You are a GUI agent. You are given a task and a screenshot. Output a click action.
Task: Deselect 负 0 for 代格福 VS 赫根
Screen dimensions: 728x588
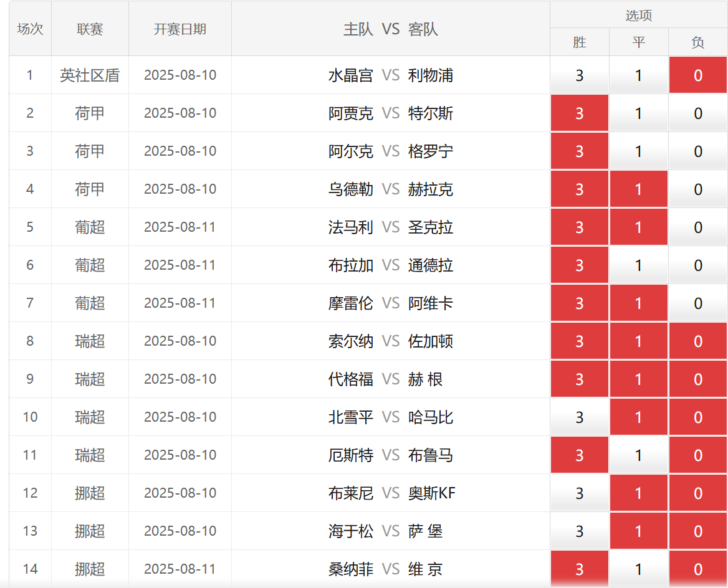pyautogui.click(x=698, y=379)
